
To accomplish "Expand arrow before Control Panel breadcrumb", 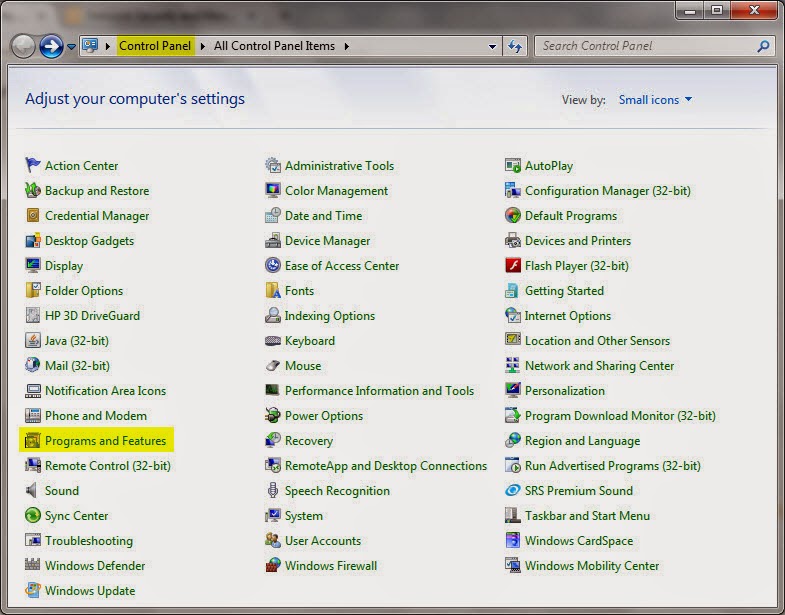I will [x=108, y=46].
